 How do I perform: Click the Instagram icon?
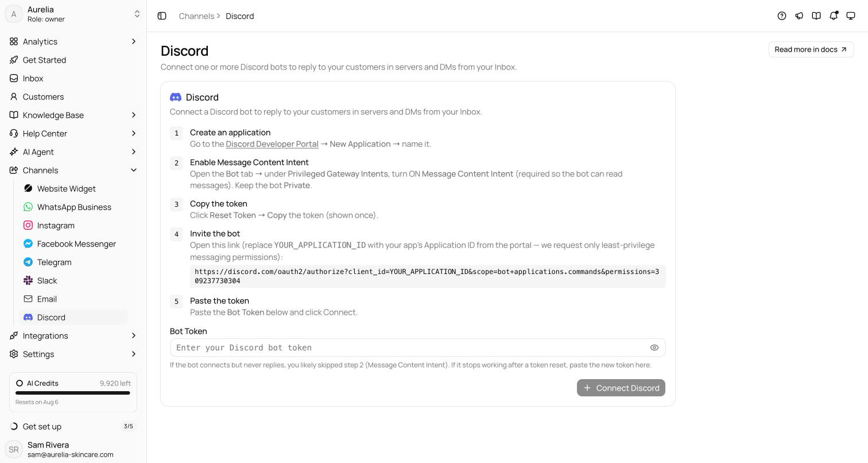(x=28, y=225)
